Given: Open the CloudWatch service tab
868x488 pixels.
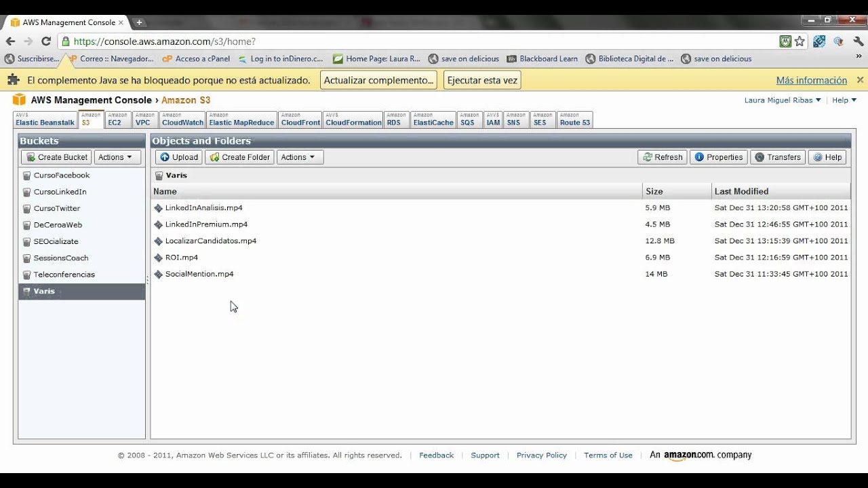Looking at the screenshot, I should (182, 119).
